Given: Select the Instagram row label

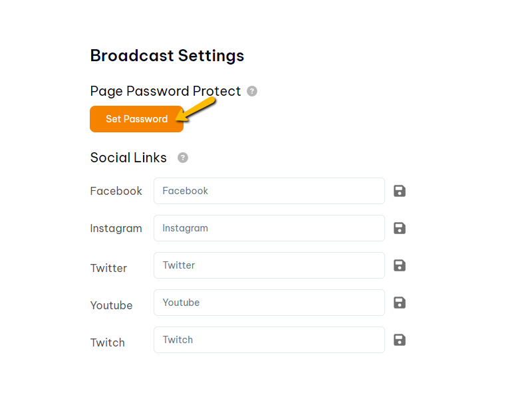Looking at the screenshot, I should click(116, 228).
